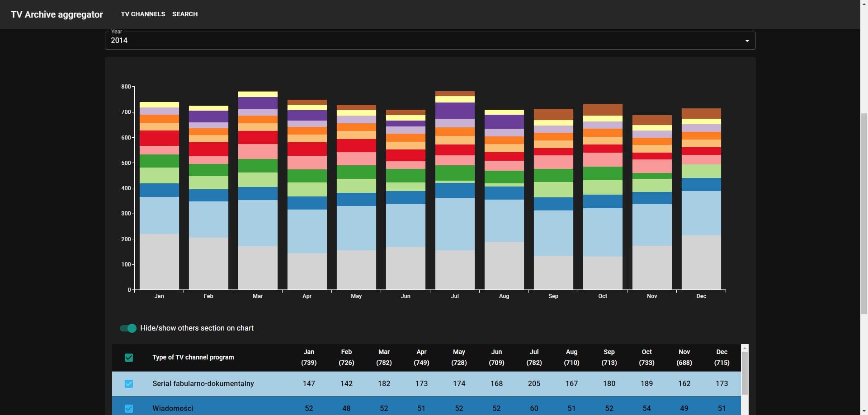This screenshot has height=415, width=868.
Task: Click the Apr (749) column header
Action: [421, 358]
